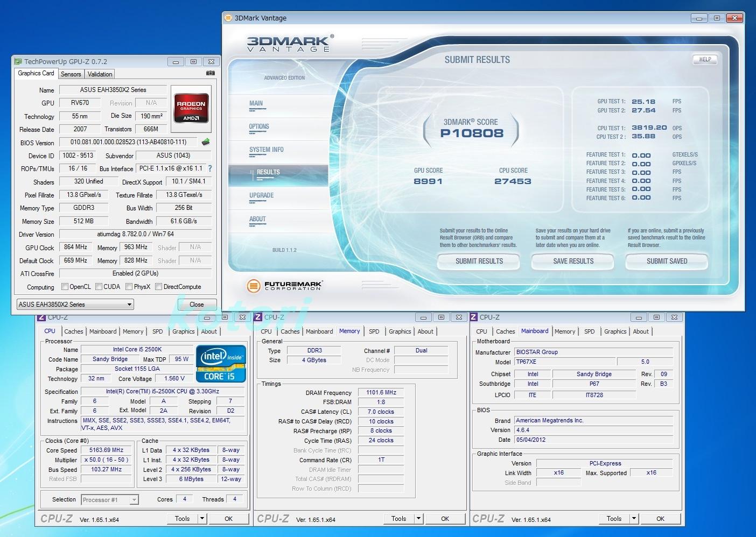Open Graphics tab in CPU-Z Memory window

tap(400, 331)
